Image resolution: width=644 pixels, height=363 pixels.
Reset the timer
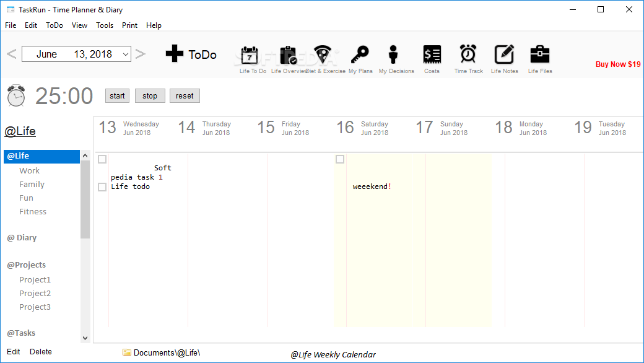click(185, 95)
